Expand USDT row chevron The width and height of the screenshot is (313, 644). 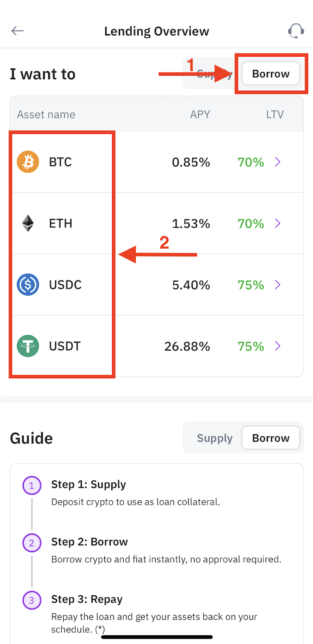coord(278,346)
